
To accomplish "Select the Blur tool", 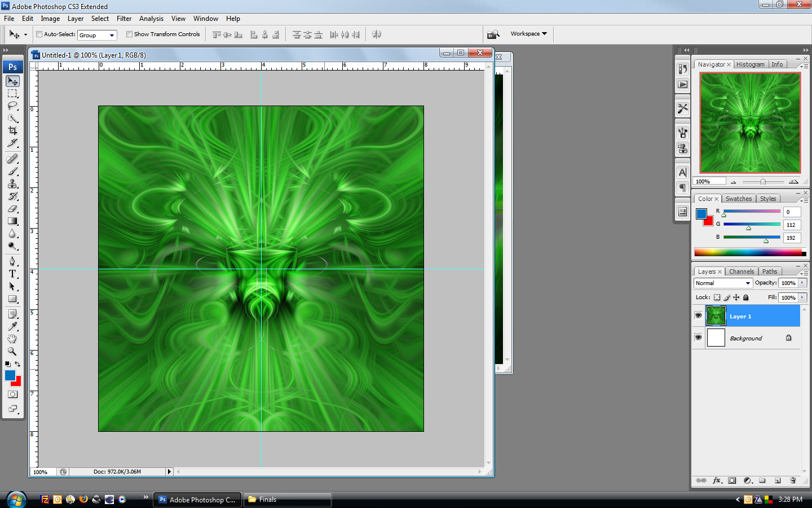I will 12,234.
